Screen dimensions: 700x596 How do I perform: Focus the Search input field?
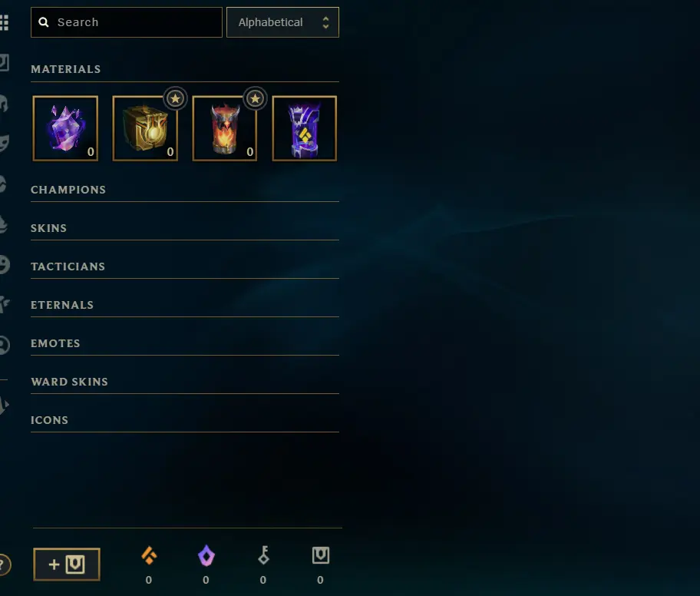pos(127,22)
